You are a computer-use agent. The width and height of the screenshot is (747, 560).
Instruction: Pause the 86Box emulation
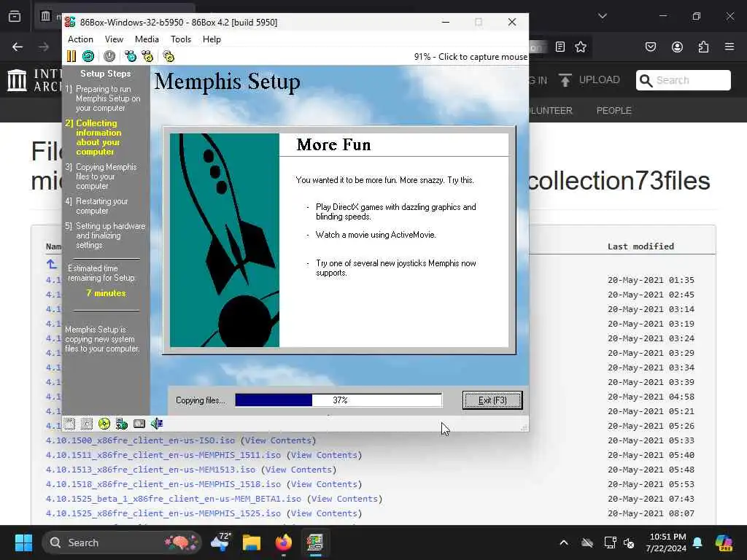pyautogui.click(x=71, y=56)
